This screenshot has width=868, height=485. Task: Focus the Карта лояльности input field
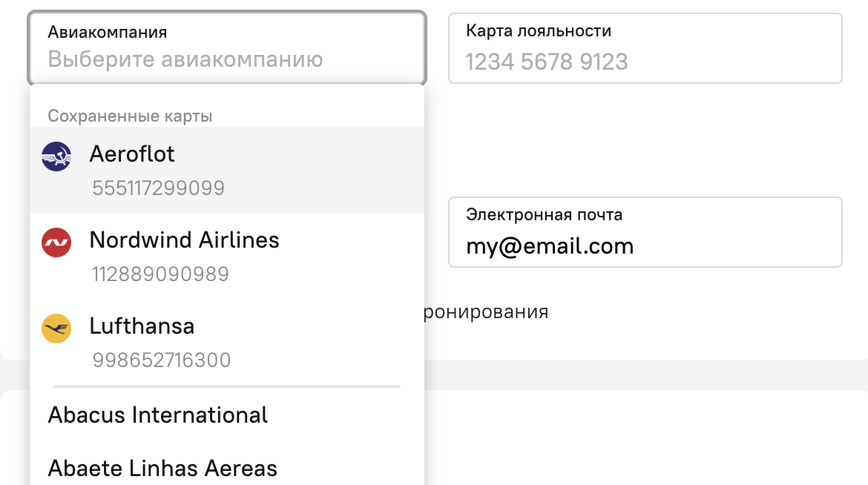click(644, 61)
